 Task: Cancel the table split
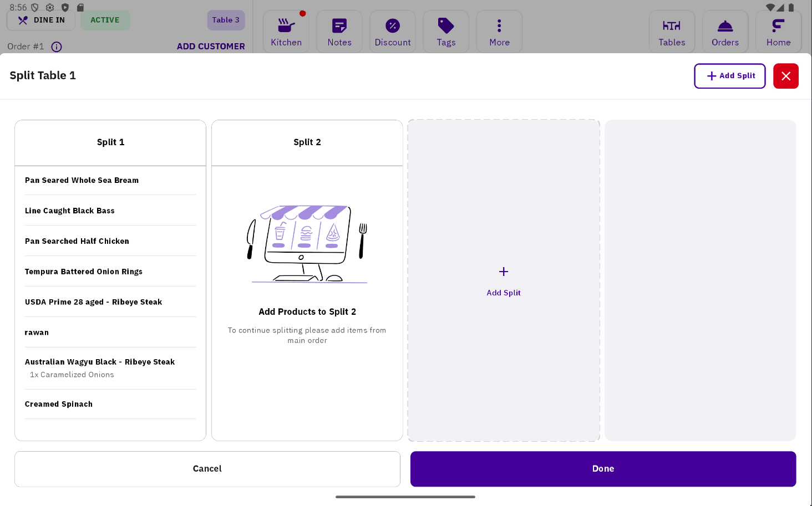[207, 469]
